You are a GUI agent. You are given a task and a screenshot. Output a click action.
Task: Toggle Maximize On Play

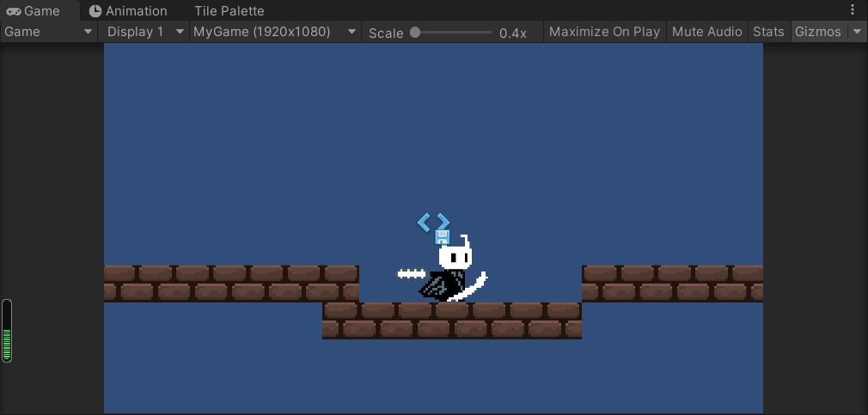click(604, 32)
